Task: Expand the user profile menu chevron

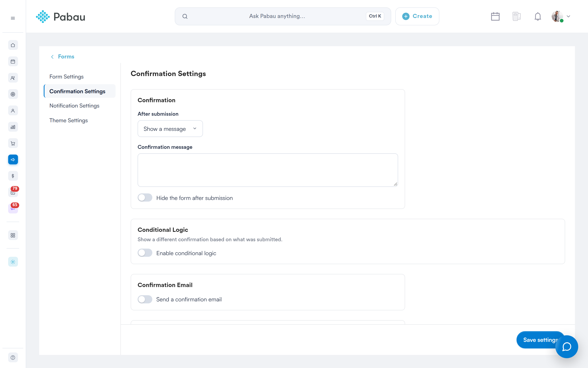Action: pos(568,16)
